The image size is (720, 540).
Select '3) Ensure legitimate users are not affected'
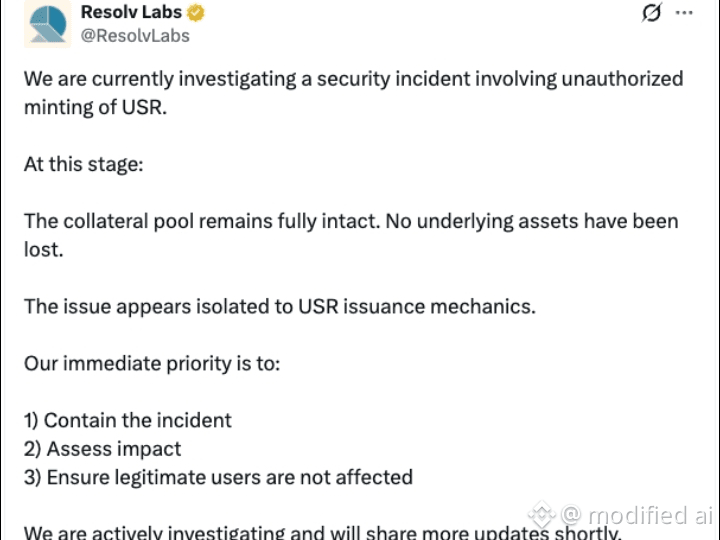pos(219,478)
